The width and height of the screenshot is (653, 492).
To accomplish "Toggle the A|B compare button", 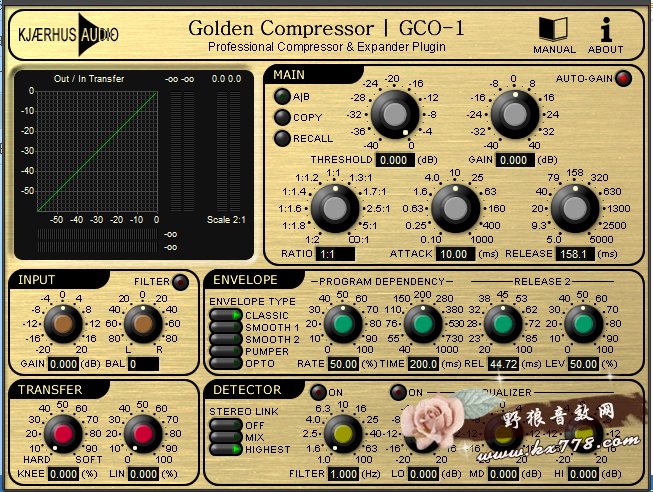I will 282,97.
